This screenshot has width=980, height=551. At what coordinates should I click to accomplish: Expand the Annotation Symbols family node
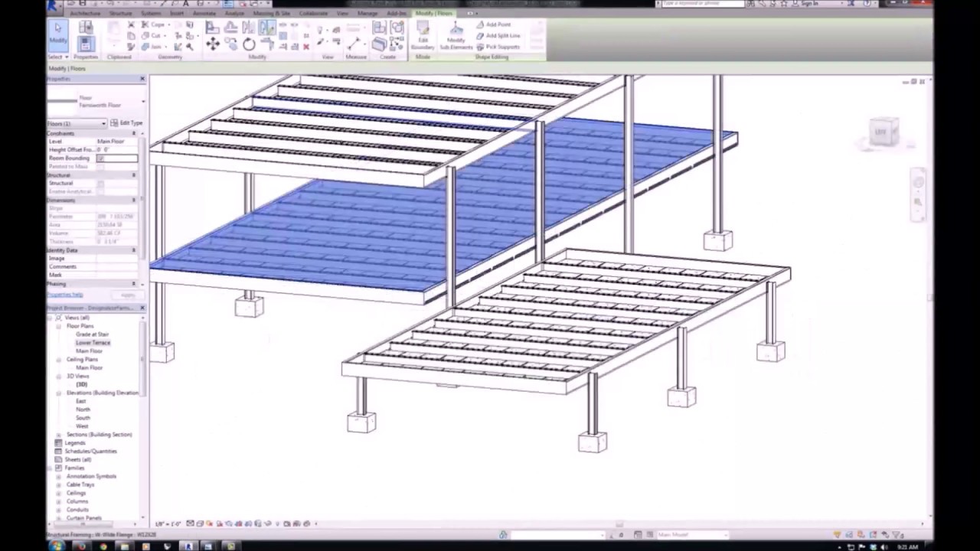(x=59, y=477)
